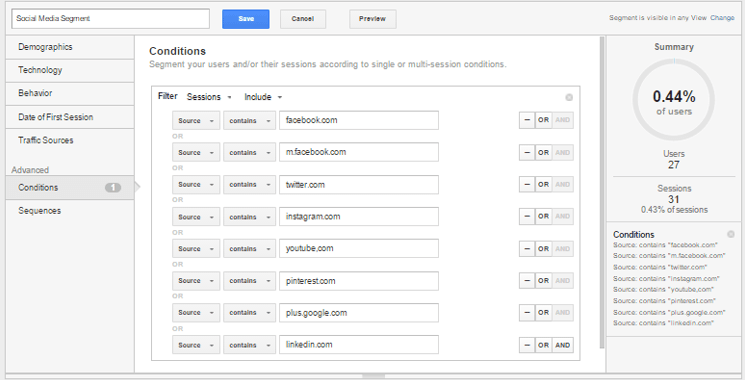Open the Include filter dropdown

tap(263, 97)
